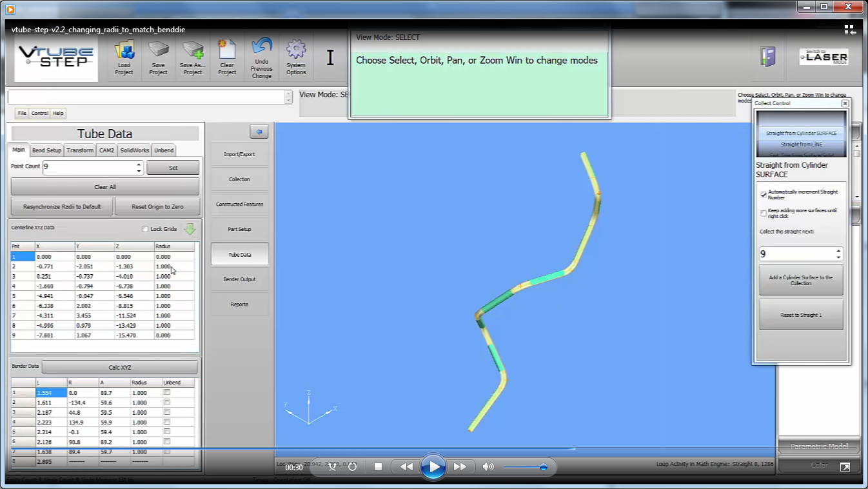Switch to Laser mode icon
Image resolution: width=868 pixels, height=489 pixels.
pos(824,57)
